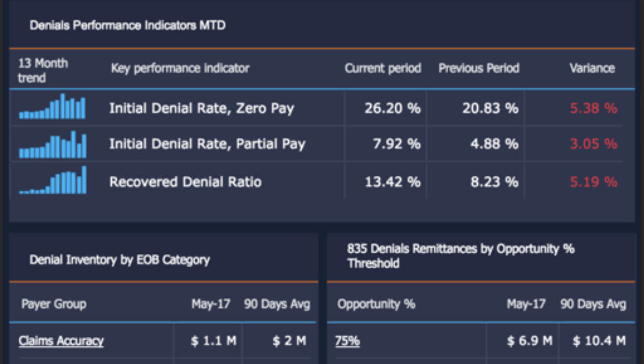Select the Zero Pay 13-month trend sparkline
Viewport: 644px width, 364px height.
[52, 108]
